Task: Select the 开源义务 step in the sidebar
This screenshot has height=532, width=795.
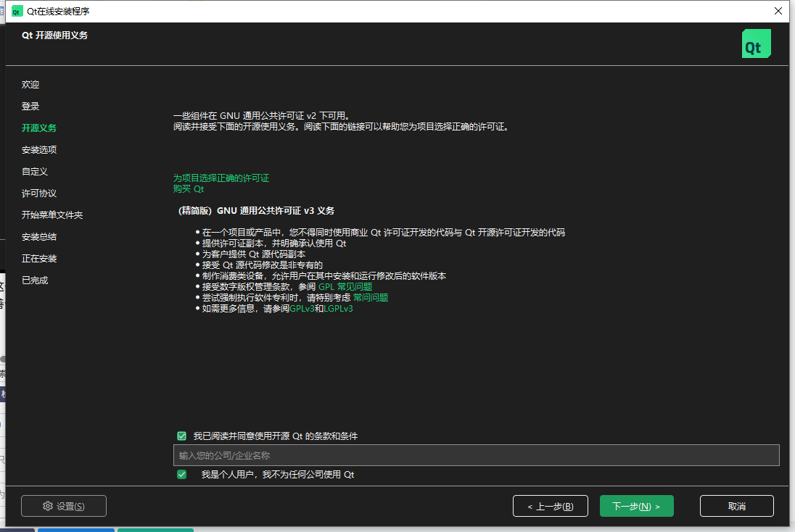Action: [x=39, y=128]
